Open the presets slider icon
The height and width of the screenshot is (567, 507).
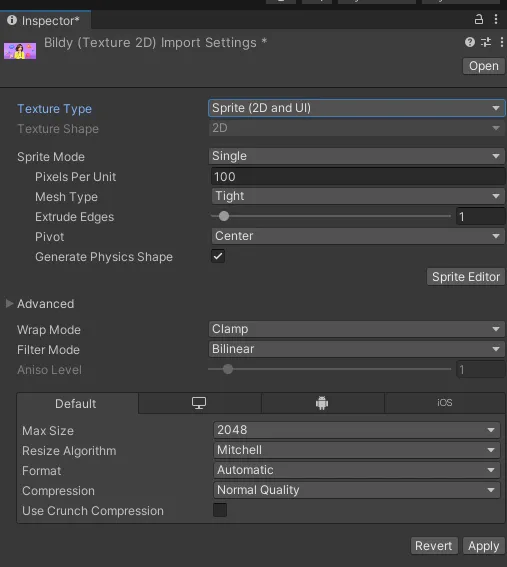486,42
